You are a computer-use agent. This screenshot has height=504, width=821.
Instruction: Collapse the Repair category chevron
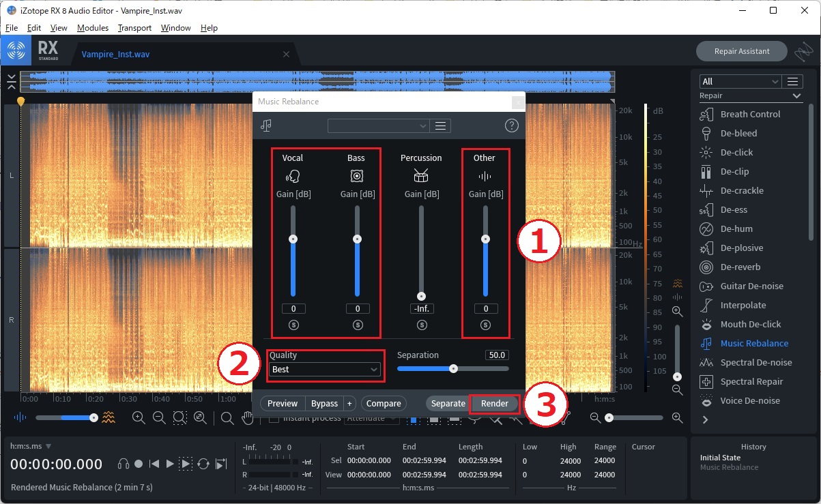[796, 96]
